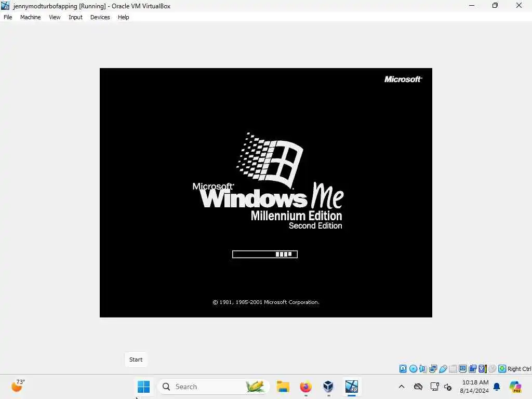Open the File menu
This screenshot has width=532, height=399.
(x=8, y=17)
